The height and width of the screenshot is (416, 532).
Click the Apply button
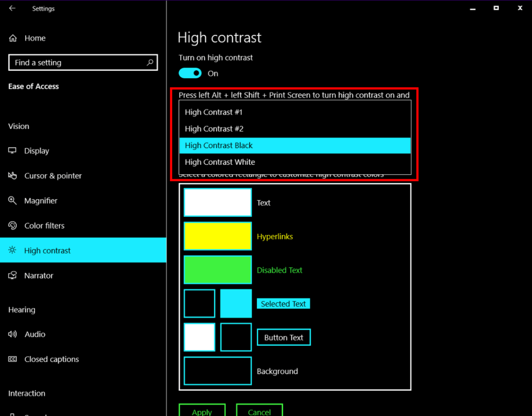coord(202,412)
